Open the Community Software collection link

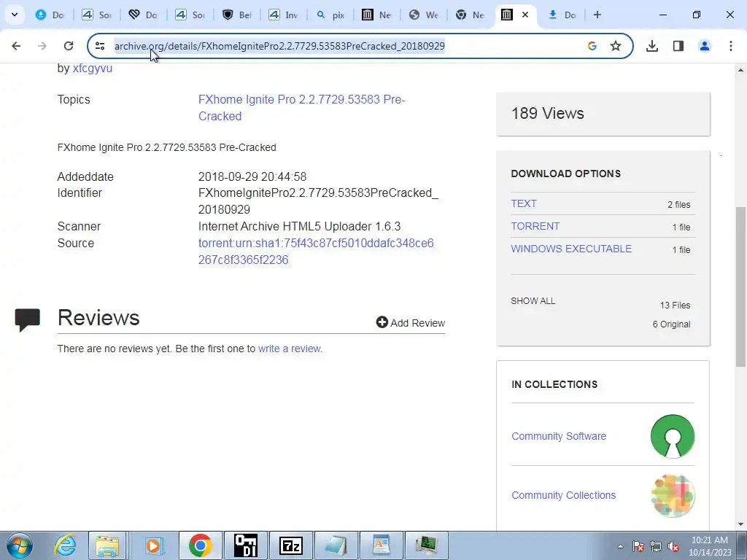tap(559, 436)
